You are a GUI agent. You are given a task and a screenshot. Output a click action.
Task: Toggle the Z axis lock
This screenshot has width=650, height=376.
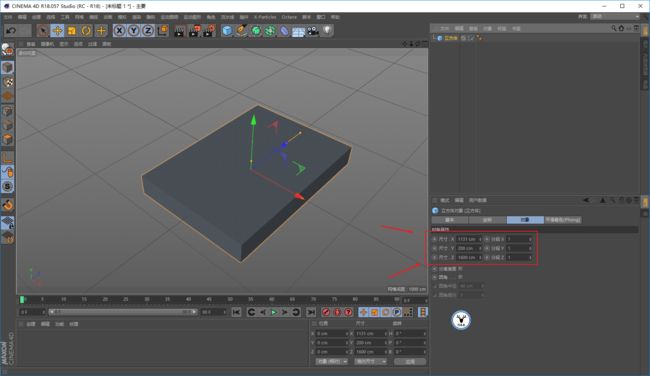click(148, 31)
